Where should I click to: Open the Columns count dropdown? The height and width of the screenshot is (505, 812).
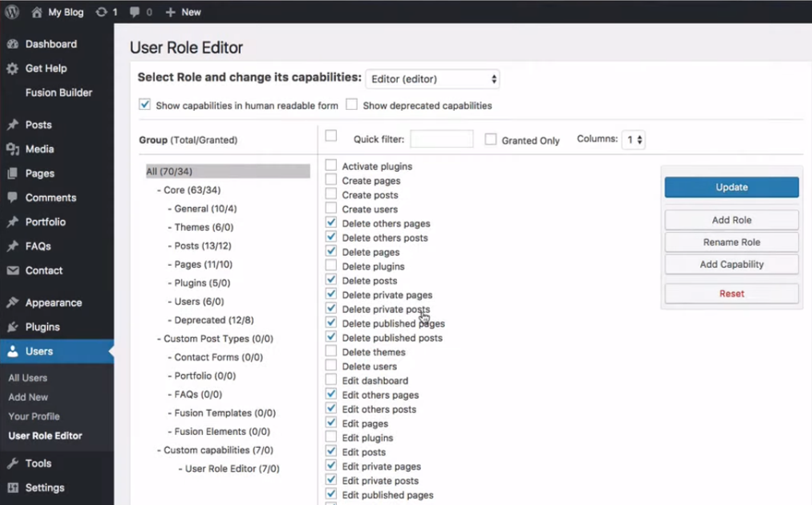pos(633,139)
